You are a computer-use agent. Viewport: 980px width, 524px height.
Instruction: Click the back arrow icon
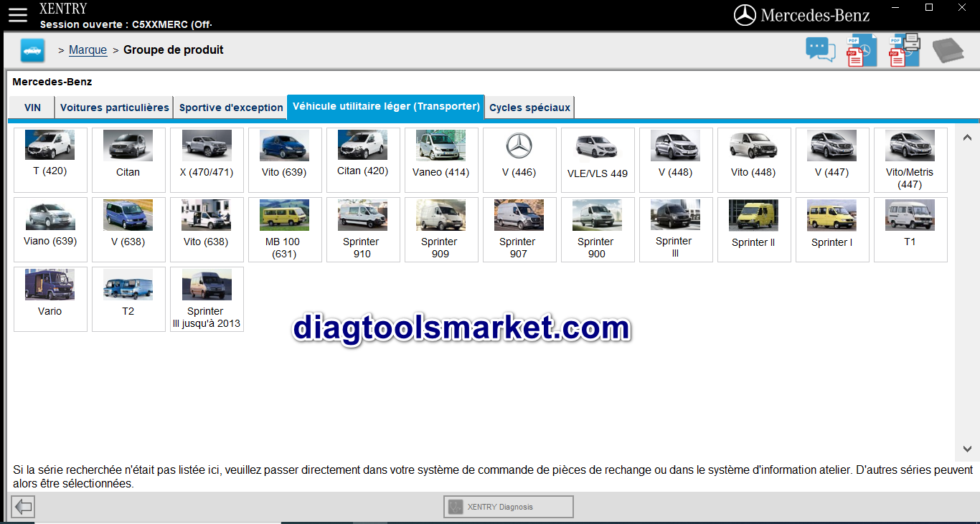(24, 507)
